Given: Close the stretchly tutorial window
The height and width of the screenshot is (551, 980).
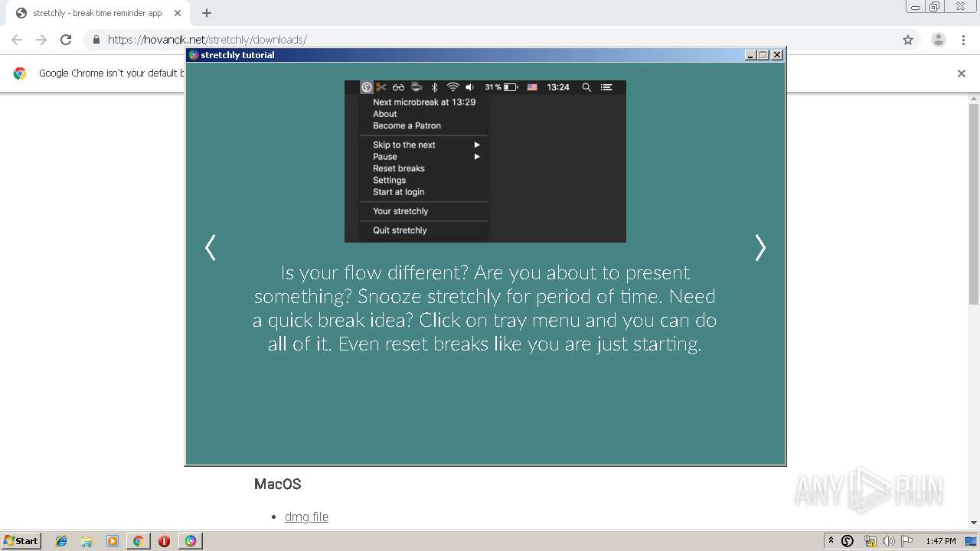Looking at the screenshot, I should (777, 55).
